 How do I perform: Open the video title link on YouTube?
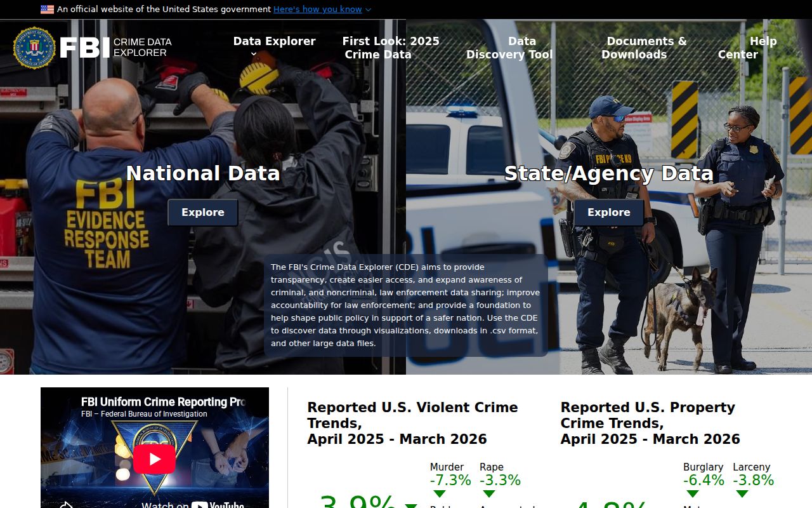click(163, 402)
